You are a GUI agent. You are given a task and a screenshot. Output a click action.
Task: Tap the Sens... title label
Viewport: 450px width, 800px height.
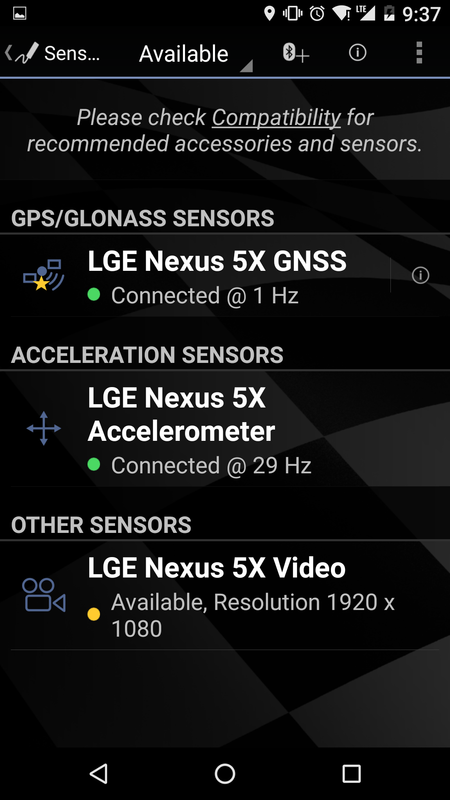point(72,53)
